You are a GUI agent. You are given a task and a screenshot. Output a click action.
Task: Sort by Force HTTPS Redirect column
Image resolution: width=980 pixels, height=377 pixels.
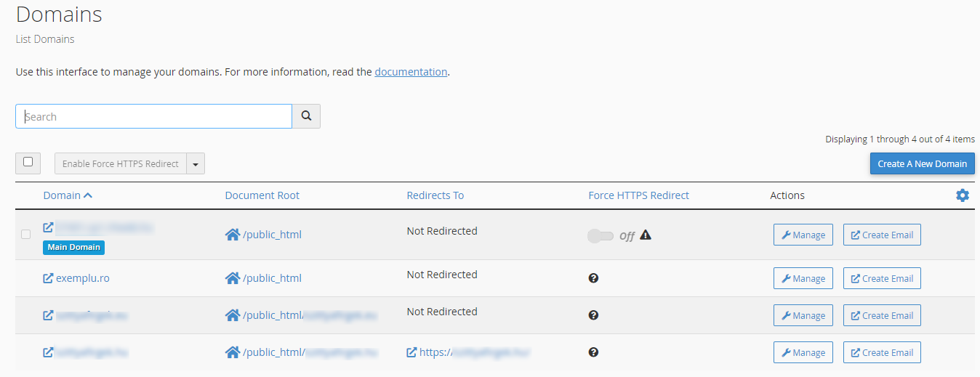click(639, 195)
